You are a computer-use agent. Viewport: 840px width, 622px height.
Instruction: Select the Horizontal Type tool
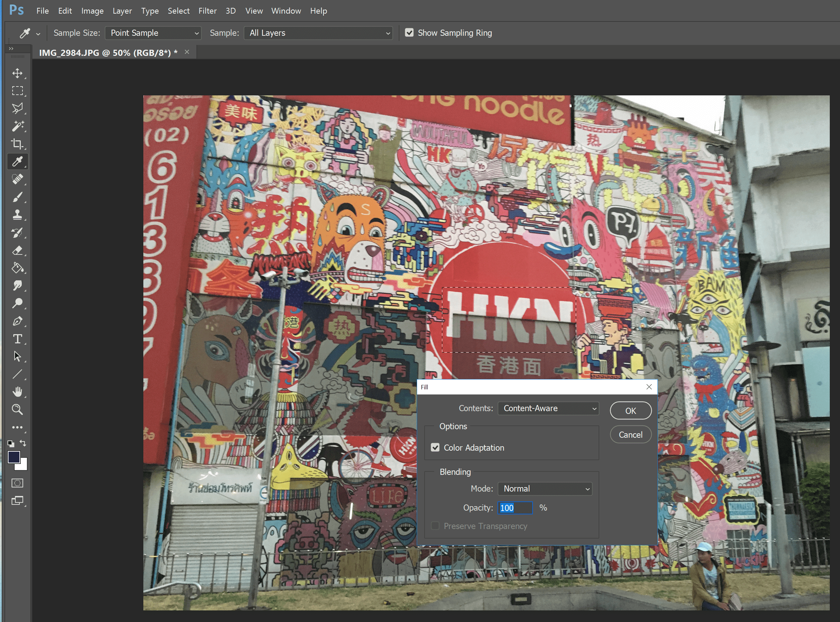[17, 339]
